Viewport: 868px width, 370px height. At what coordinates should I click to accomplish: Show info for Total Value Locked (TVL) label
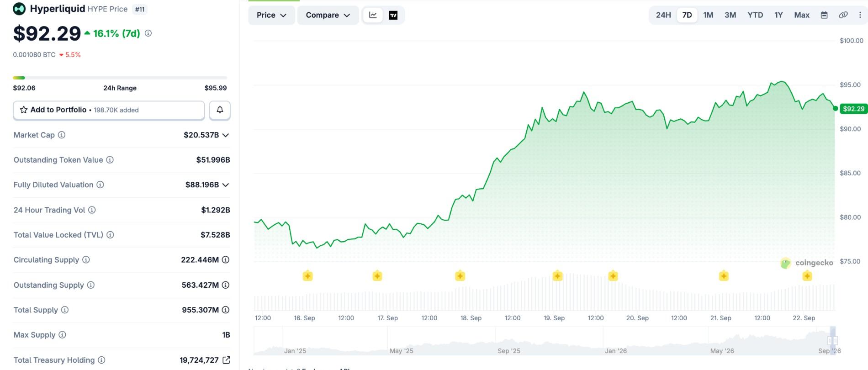tap(110, 235)
